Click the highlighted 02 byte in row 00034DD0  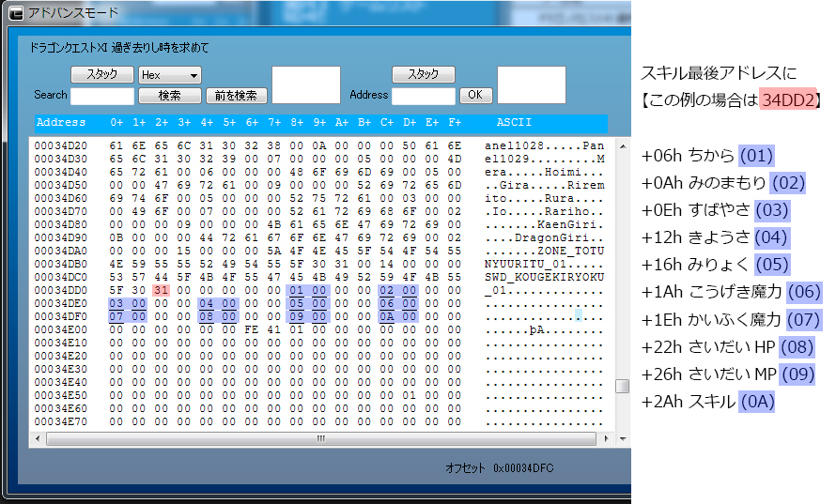387,290
